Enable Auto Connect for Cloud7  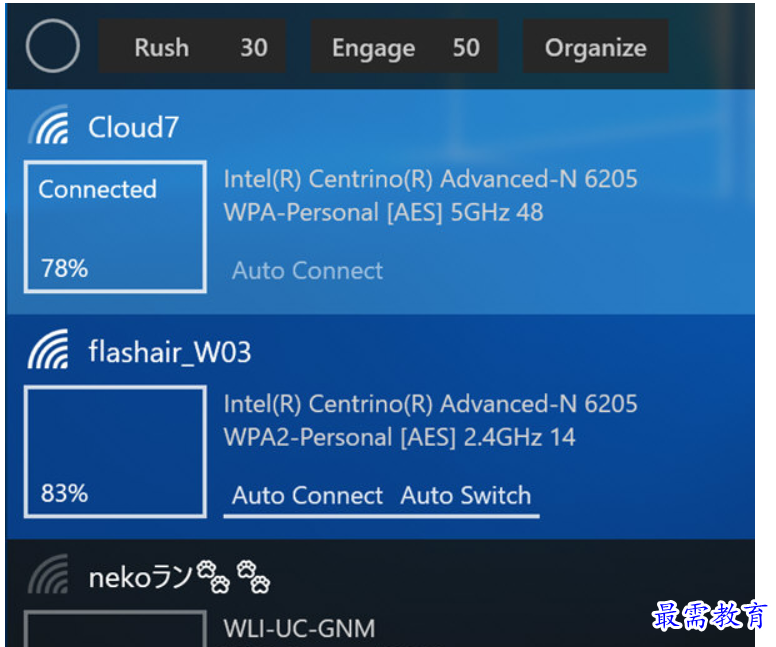307,270
